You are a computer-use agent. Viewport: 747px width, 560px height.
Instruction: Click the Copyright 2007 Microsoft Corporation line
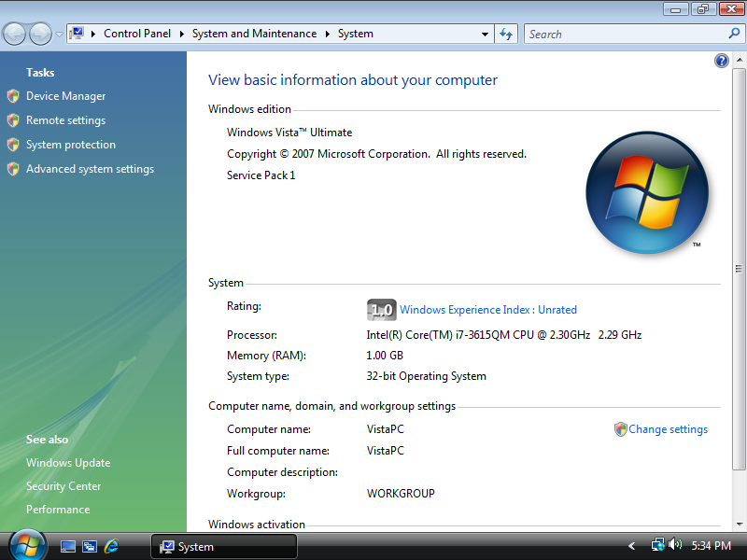point(376,154)
